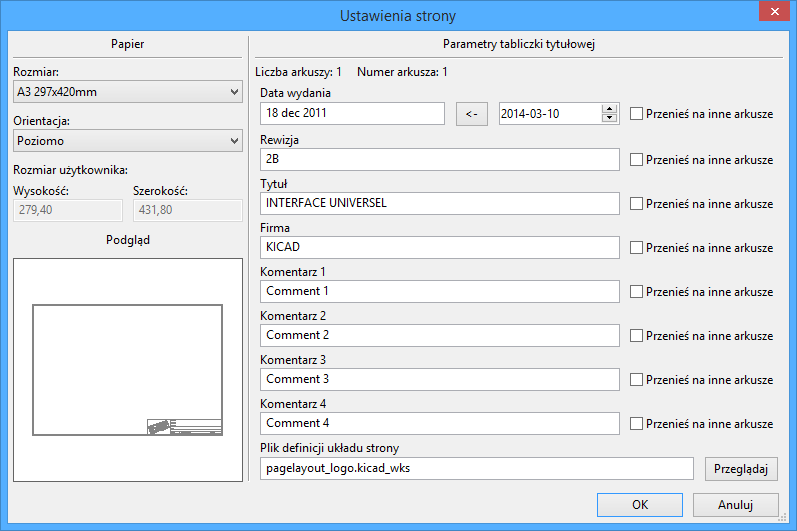The height and width of the screenshot is (531, 797).
Task: Open the Rozmiar paper size dropdown
Action: click(127, 92)
